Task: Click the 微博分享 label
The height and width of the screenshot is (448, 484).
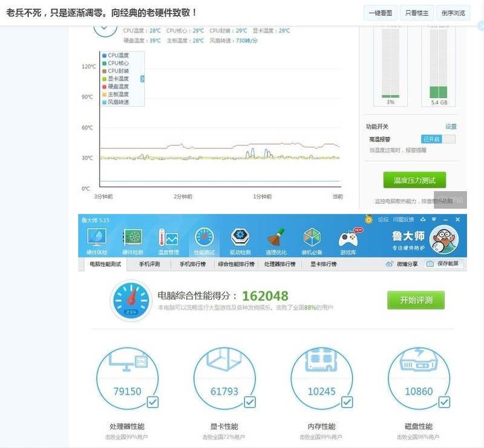Action: click(407, 264)
